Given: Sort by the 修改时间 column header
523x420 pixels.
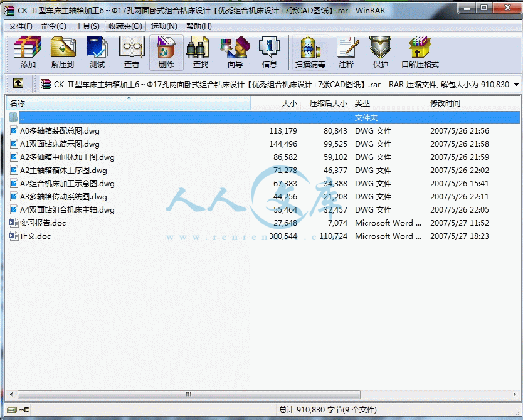Looking at the screenshot, I should pyautogui.click(x=473, y=103).
